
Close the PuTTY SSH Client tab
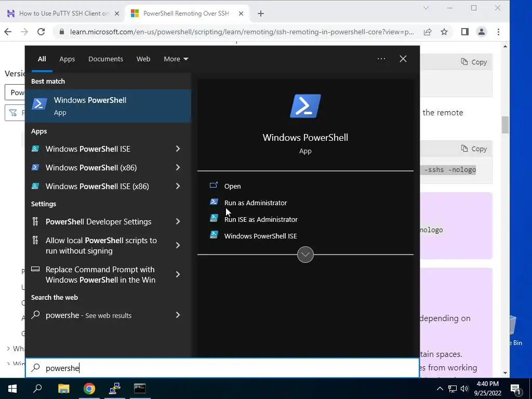[x=117, y=14]
